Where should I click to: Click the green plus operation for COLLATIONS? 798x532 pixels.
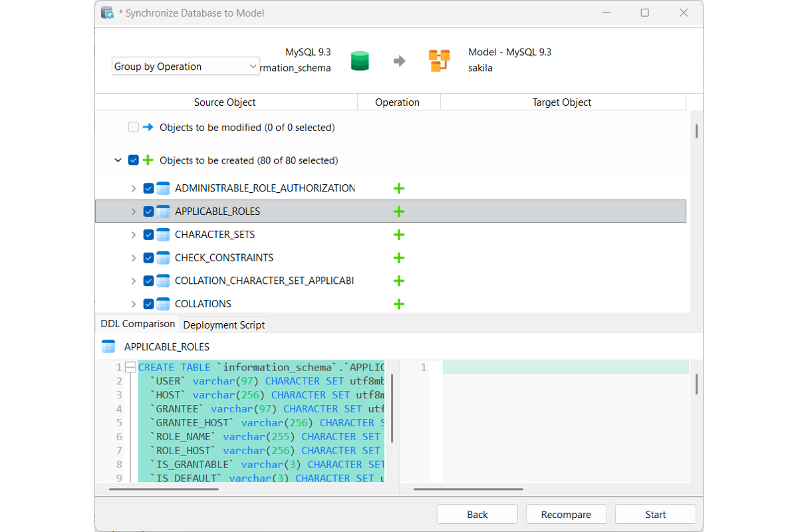click(399, 304)
